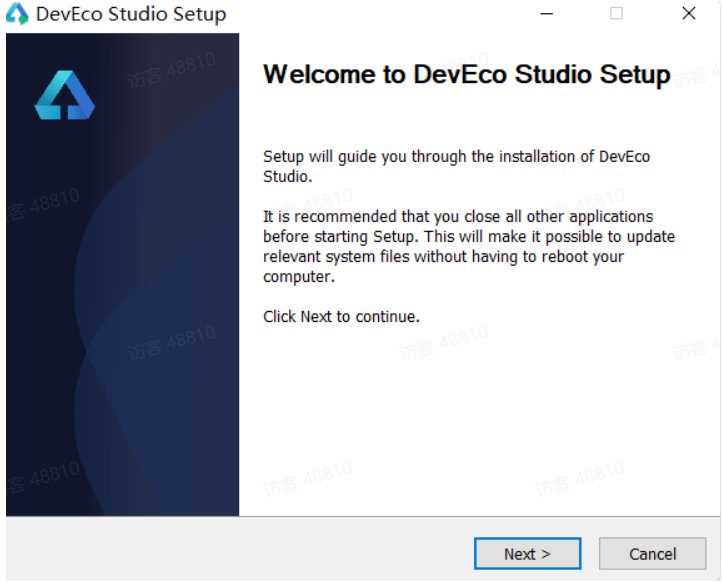
Task: Click the DevEco Studio title bar icon
Action: tap(18, 14)
